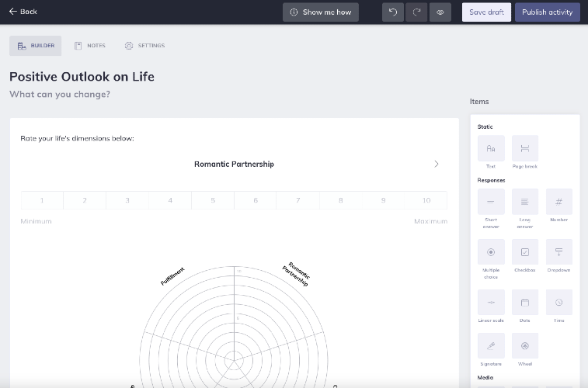Click the Minimum scale label
The height and width of the screenshot is (388, 588).
(36, 221)
